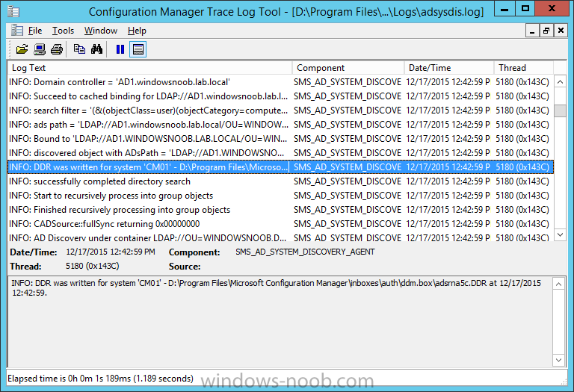Sort by the Thread column header
574x392 pixels.
[x=524, y=68]
